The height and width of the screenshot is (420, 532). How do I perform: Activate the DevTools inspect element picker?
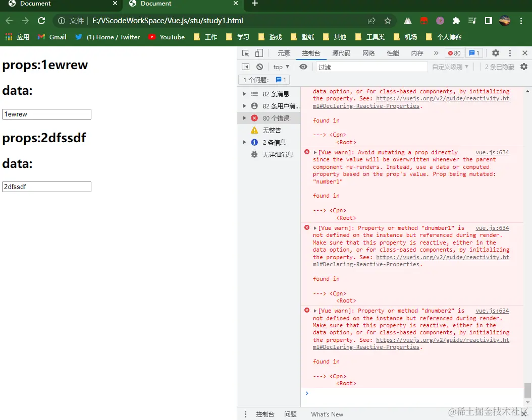click(x=246, y=53)
